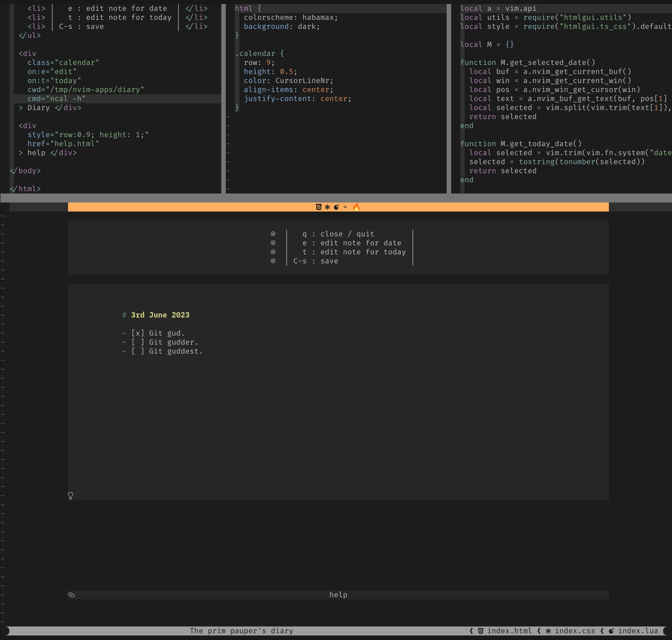
Task: Click the bullet icon beside 't : edit note for today'
Action: (273, 252)
